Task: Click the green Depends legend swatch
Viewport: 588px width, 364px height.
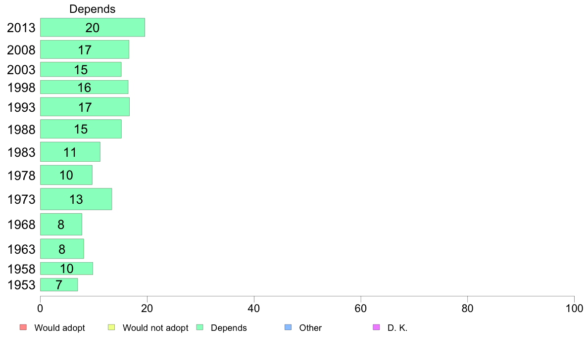Action: pyautogui.click(x=200, y=327)
